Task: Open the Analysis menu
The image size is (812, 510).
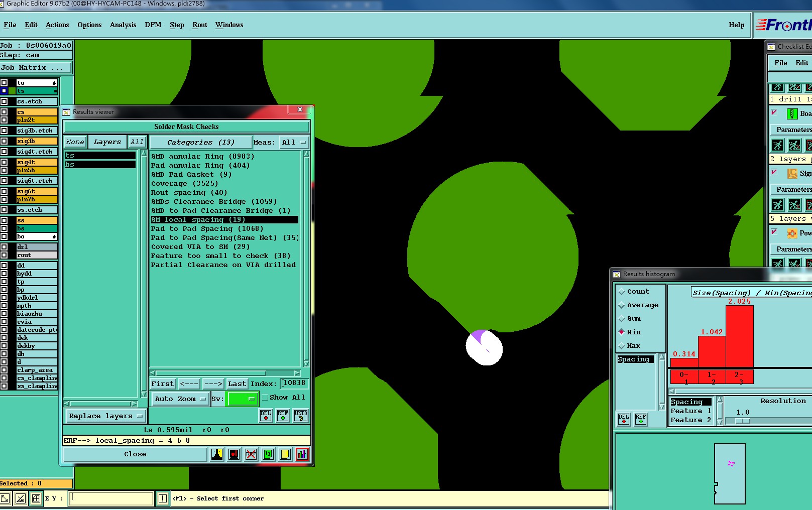Action: [x=123, y=25]
